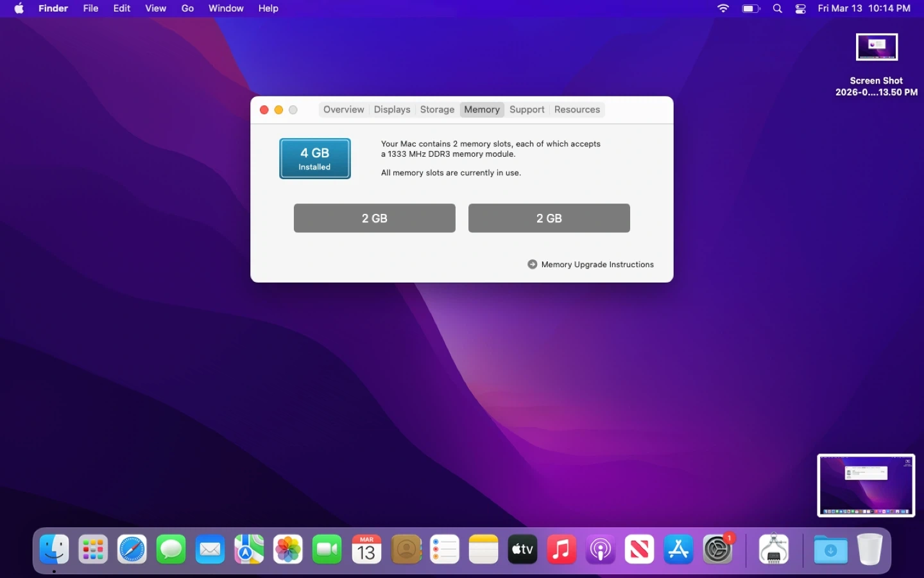Open the Photos app icon
Viewport: 924px width, 578px height.
tap(288, 550)
